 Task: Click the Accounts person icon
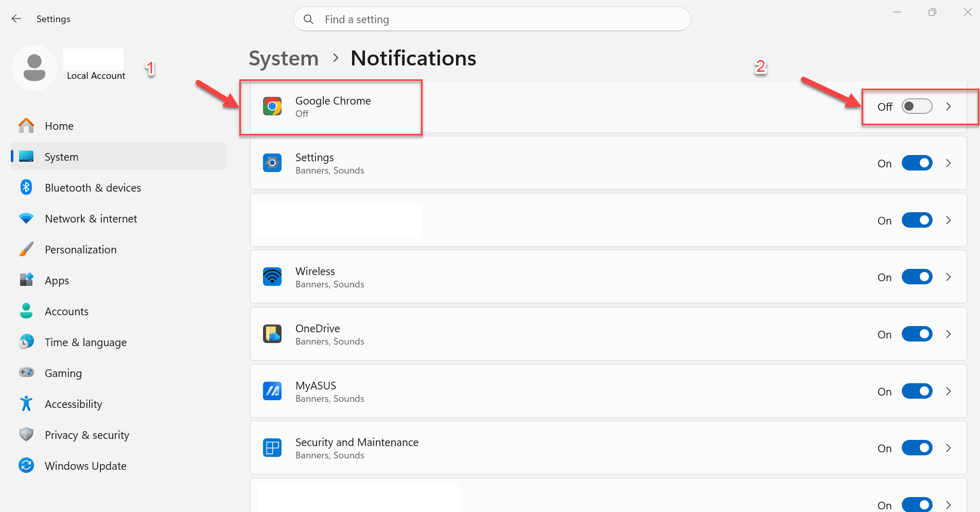pos(26,311)
